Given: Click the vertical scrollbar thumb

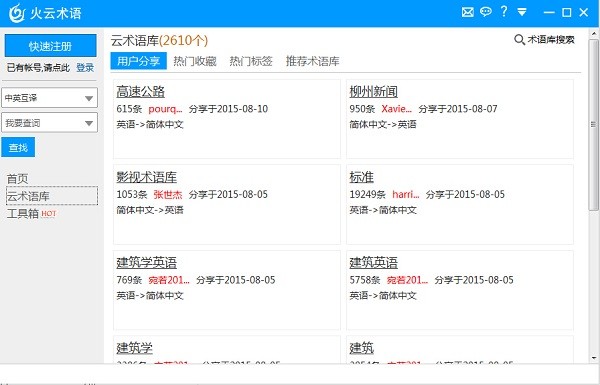Looking at the screenshot, I should [x=593, y=124].
